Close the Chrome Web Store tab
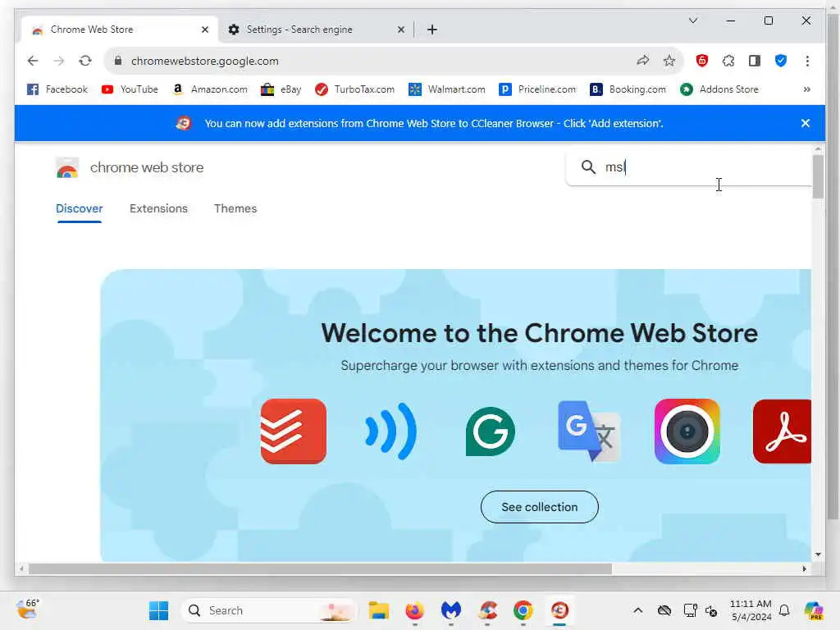The width and height of the screenshot is (840, 630). pos(204,30)
